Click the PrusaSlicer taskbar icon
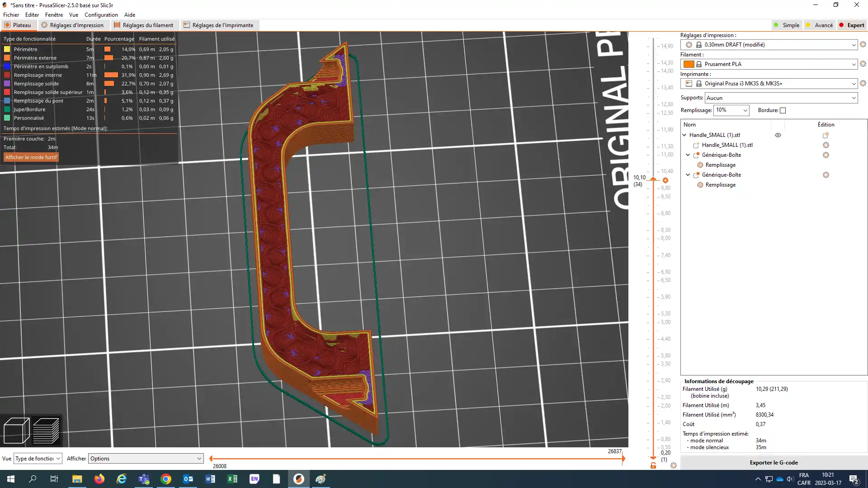The width and height of the screenshot is (868, 488). [299, 479]
